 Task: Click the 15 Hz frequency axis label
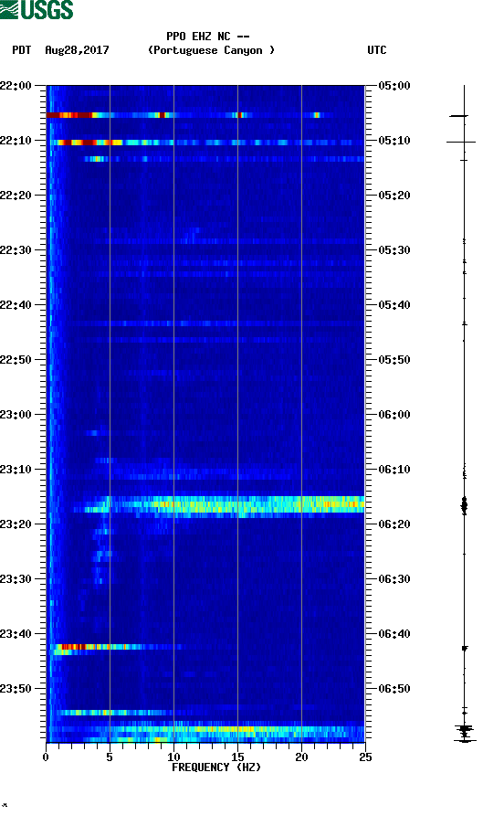click(237, 757)
